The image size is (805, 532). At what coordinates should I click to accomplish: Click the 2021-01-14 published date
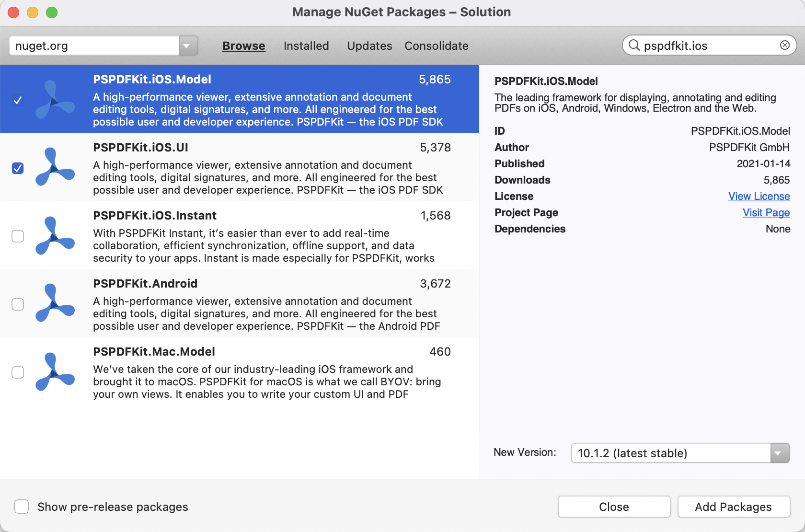(x=763, y=164)
